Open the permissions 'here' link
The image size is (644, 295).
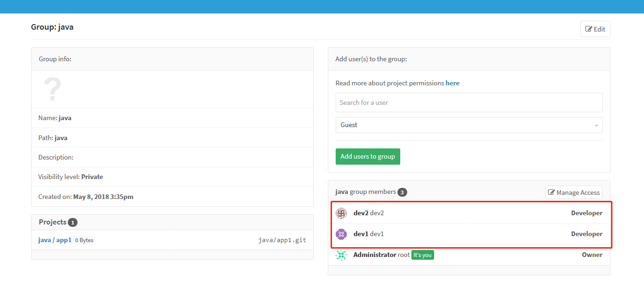pos(453,83)
